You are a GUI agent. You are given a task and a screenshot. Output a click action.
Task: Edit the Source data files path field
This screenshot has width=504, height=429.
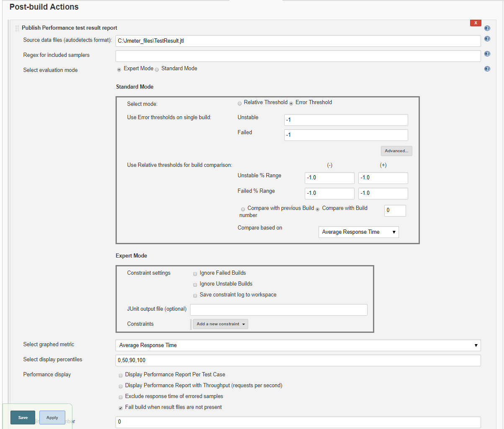coord(298,41)
